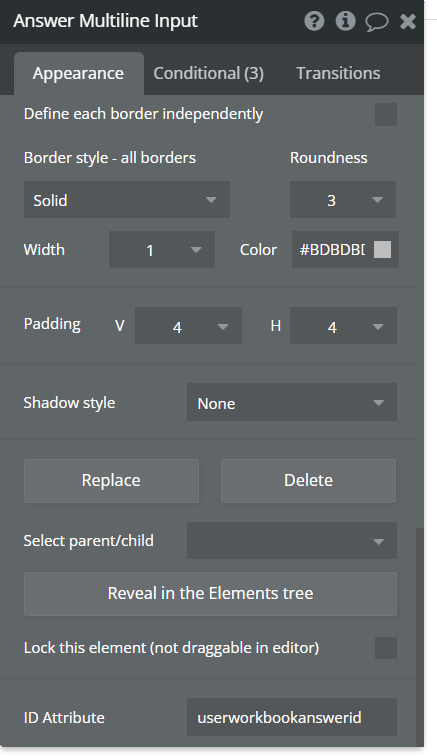Viewport: 437px width, 756px height.
Task: Enable Define each border independently checkbox
Action: pos(386,114)
